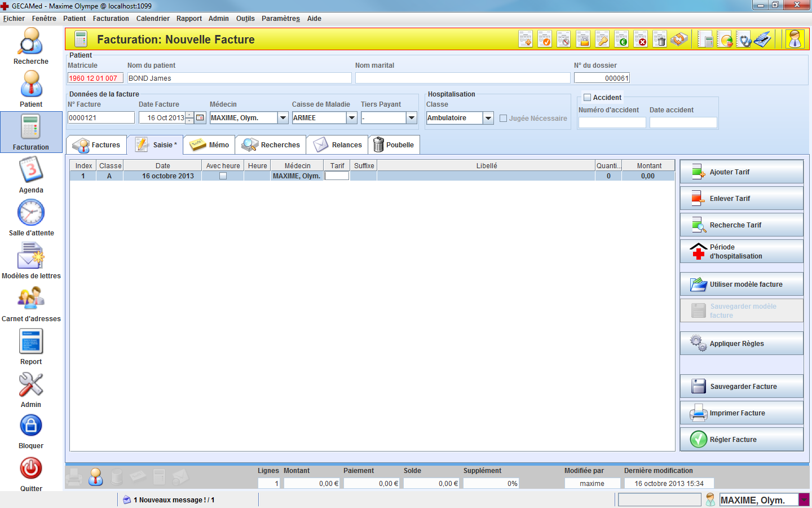Open Carnet d'adresses address book
Screen dimensions: 812x508
pyautogui.click(x=31, y=301)
